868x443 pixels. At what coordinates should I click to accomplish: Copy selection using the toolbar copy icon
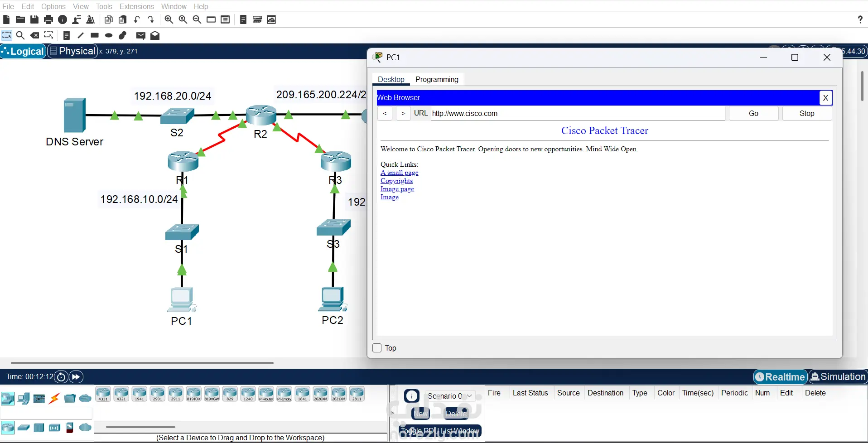click(x=109, y=19)
